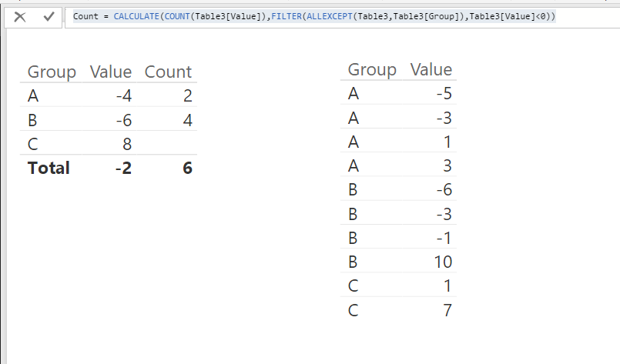The image size is (620, 364).
Task: Select value -6 in the right table
Action: pyautogui.click(x=444, y=190)
